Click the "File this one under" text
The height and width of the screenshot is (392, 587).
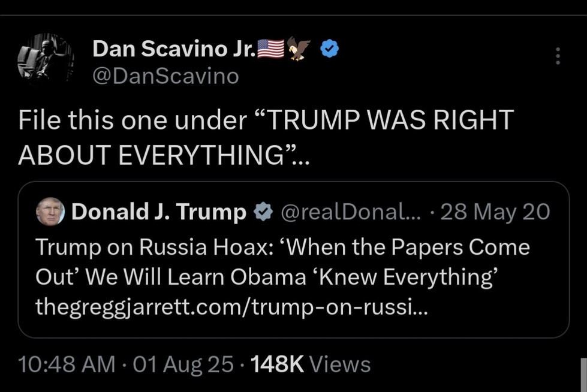pyautogui.click(x=132, y=120)
